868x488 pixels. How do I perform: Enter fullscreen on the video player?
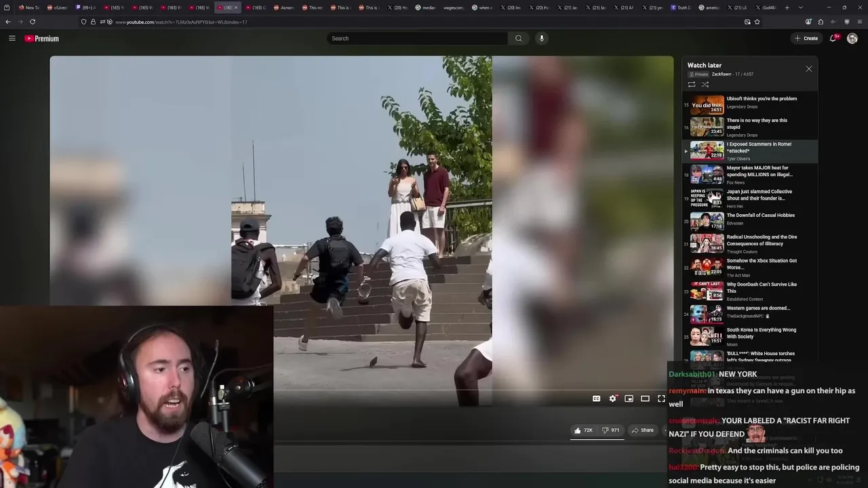[661, 399]
